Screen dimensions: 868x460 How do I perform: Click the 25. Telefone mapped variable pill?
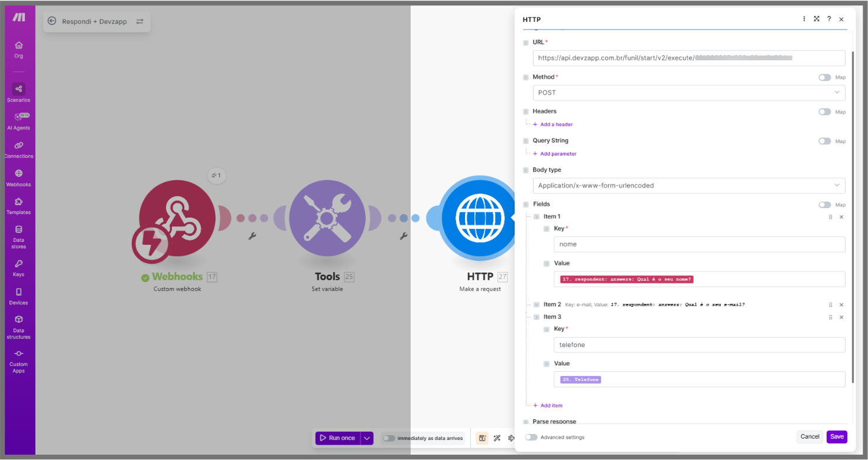point(580,380)
